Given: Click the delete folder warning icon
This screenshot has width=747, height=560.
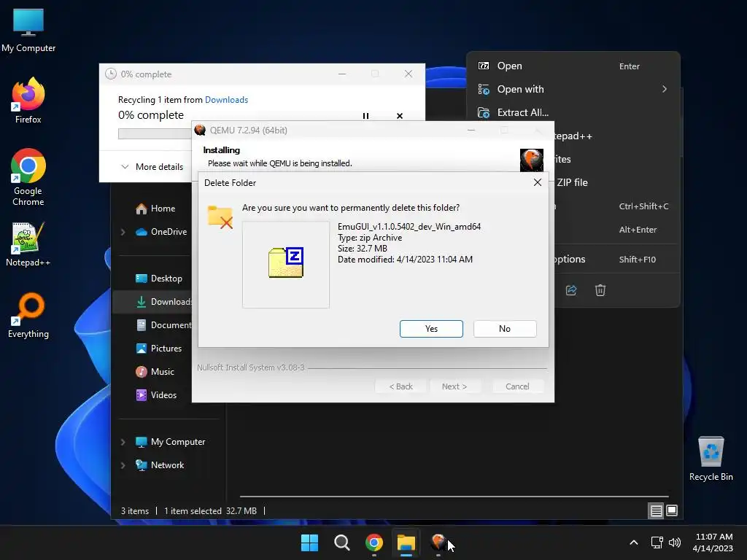Looking at the screenshot, I should point(220,217).
